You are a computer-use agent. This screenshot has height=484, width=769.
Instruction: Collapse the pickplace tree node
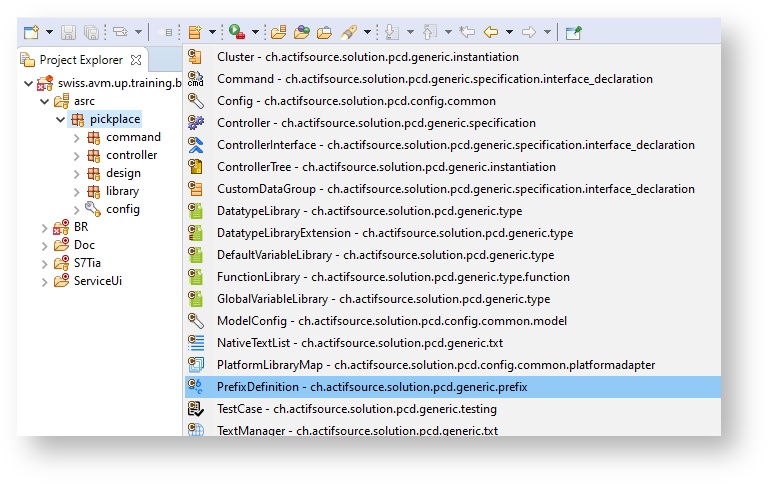60,119
